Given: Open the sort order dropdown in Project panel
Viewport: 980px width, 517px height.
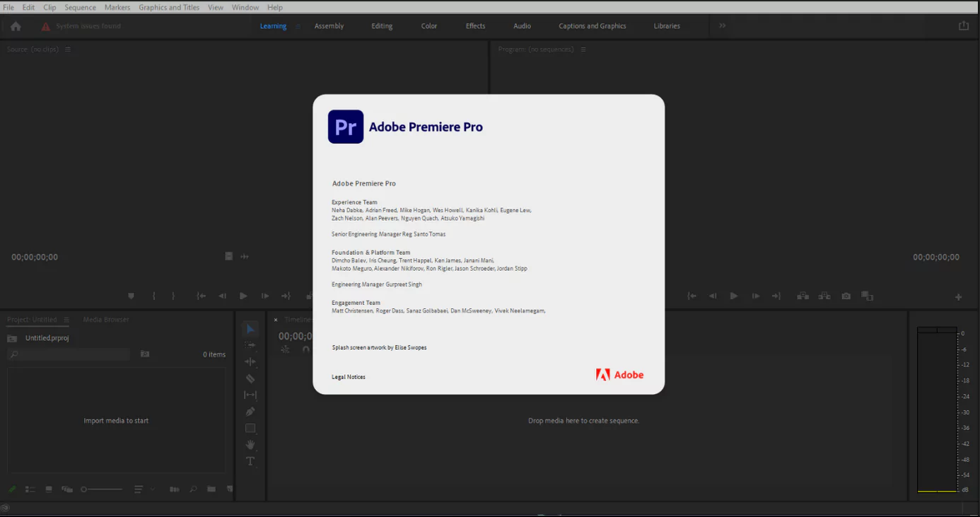Looking at the screenshot, I should point(151,488).
